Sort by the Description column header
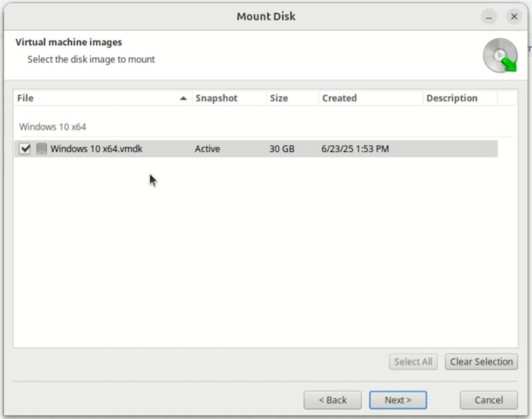Screen dimensions: 532x419 460,98
